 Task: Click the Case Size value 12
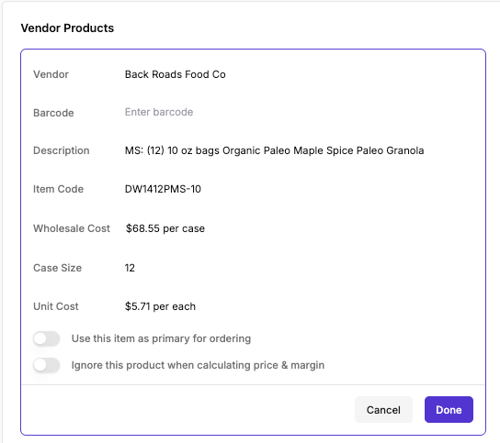[x=130, y=268]
